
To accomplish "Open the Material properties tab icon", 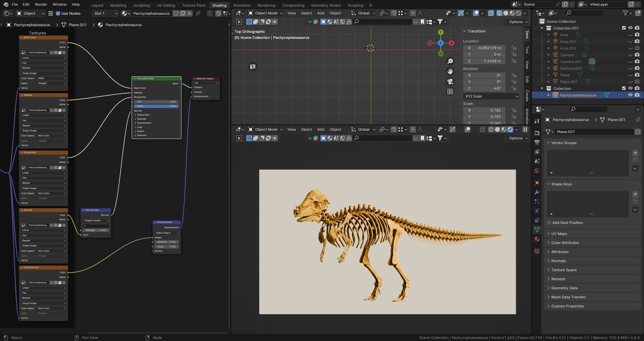I will point(537,239).
